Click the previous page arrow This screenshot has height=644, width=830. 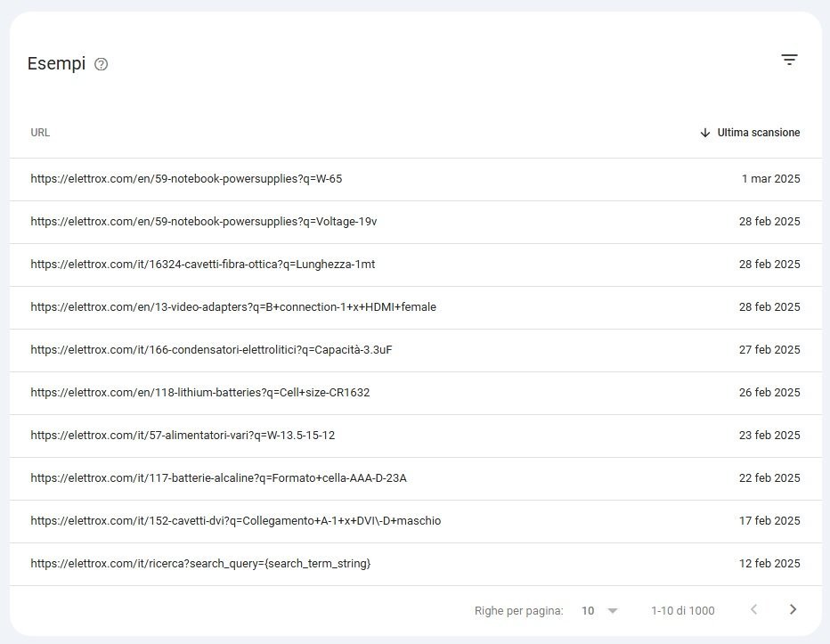click(753, 609)
